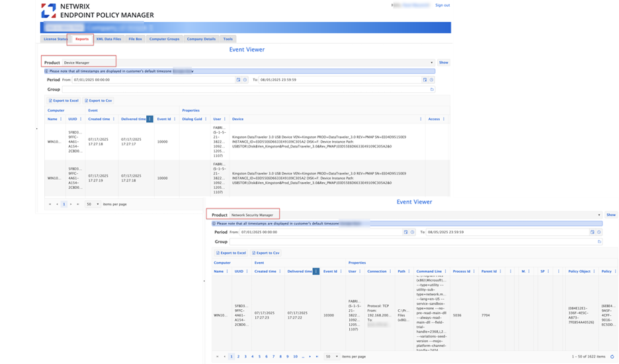619x364 pixels.
Task: Select the Reports tab
Action: pyautogui.click(x=82, y=39)
